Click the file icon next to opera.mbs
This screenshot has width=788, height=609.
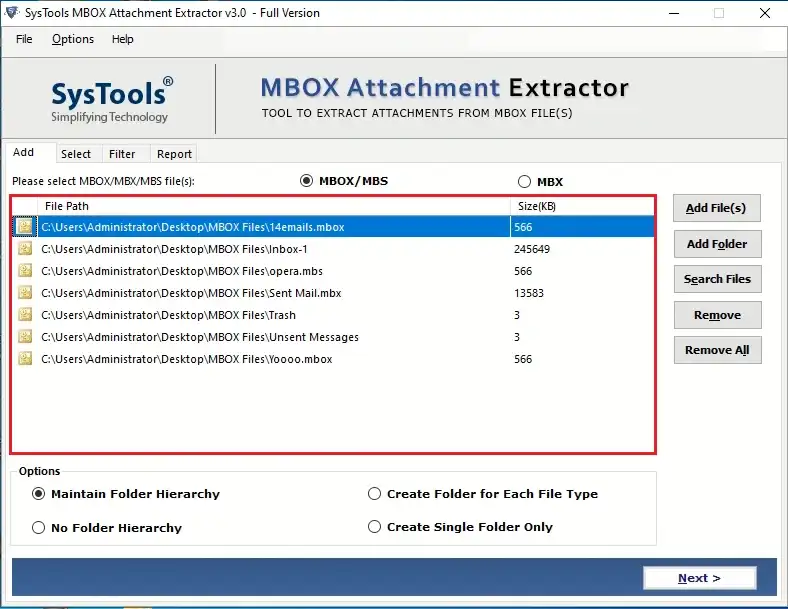25,271
